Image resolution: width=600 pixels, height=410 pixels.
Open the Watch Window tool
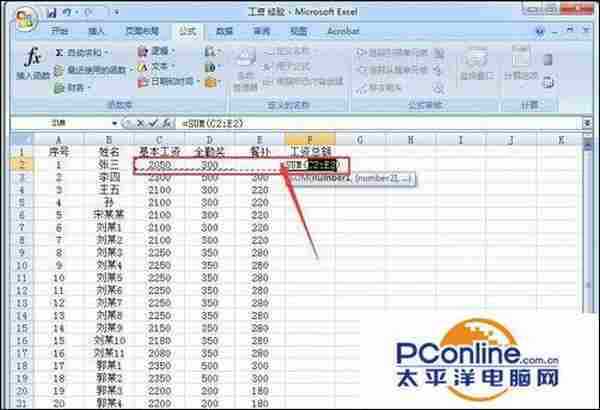(x=472, y=65)
